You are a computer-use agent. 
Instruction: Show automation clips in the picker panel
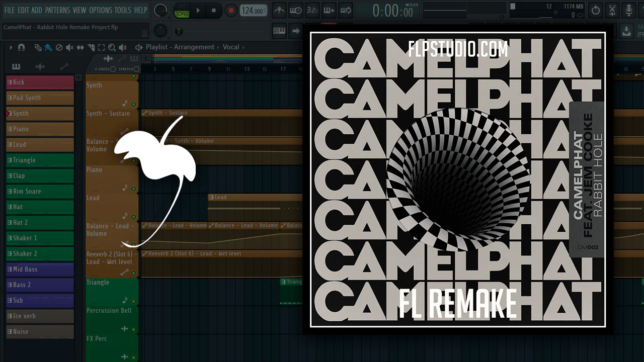coord(64,66)
